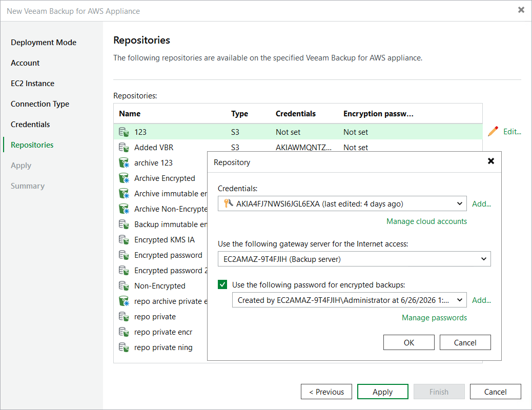Click Add link next to password

(481, 300)
